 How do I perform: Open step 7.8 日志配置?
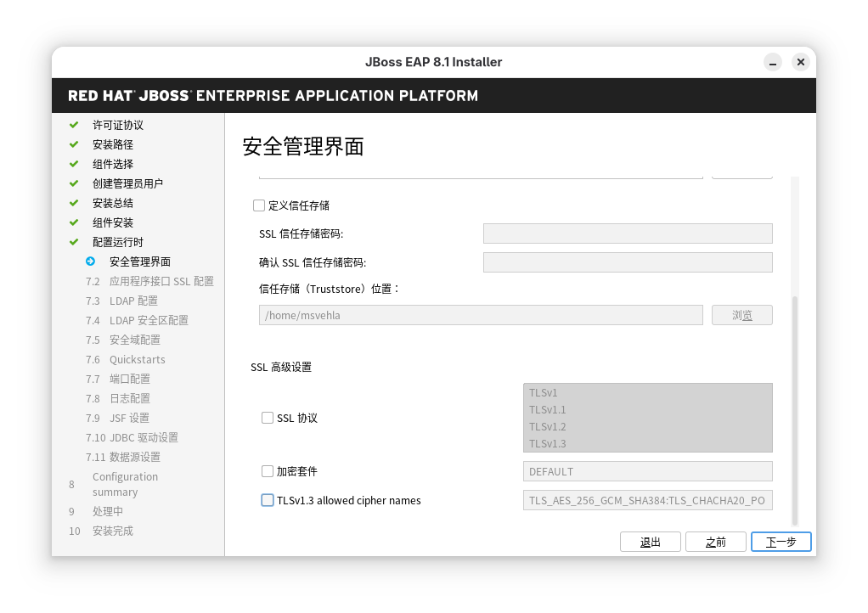(x=118, y=398)
